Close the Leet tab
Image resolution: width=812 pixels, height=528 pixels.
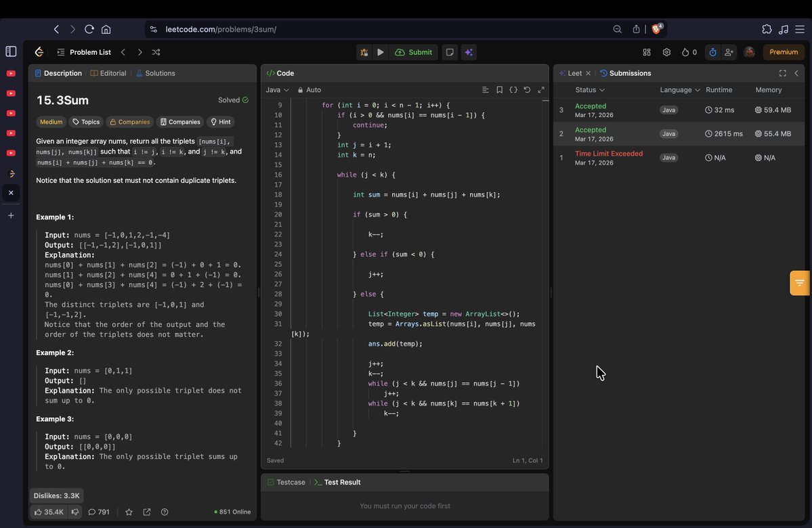(589, 74)
